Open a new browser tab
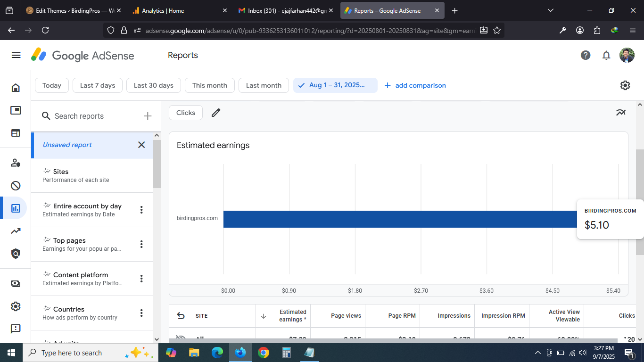The width and height of the screenshot is (644, 362). (454, 10)
